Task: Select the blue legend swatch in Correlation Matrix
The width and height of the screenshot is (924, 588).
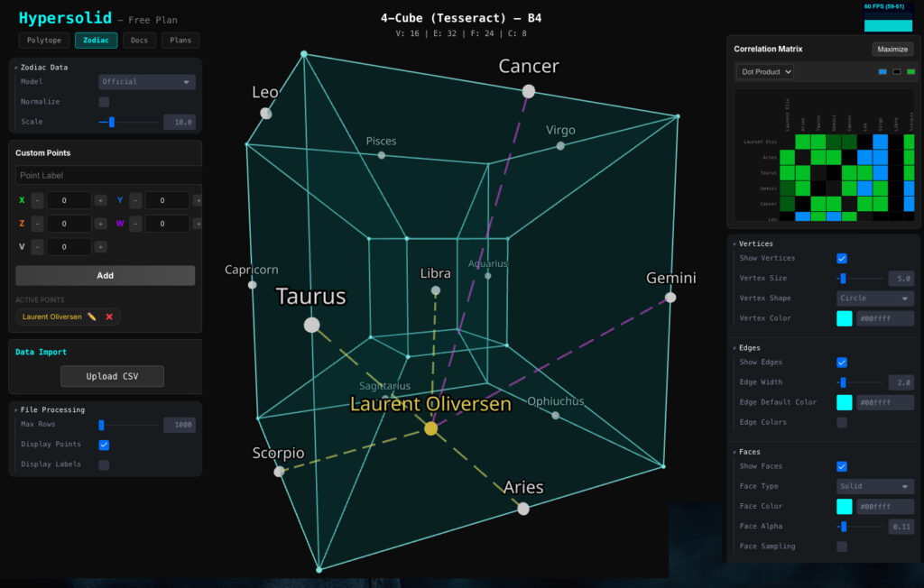Action: pyautogui.click(x=882, y=71)
